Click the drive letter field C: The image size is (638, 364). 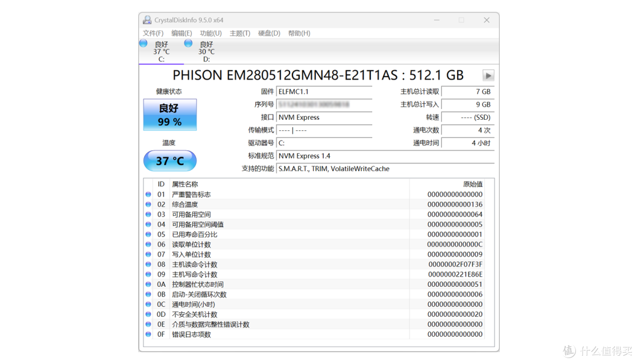[324, 143]
